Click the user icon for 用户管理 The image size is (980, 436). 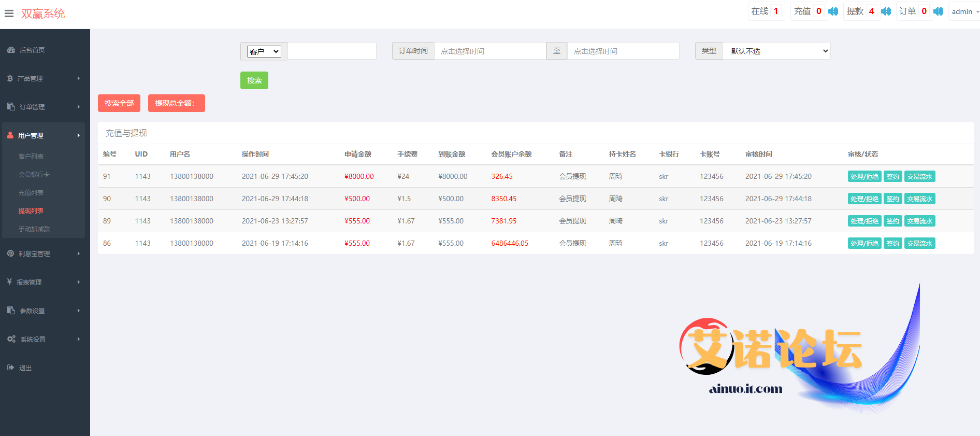pos(10,135)
